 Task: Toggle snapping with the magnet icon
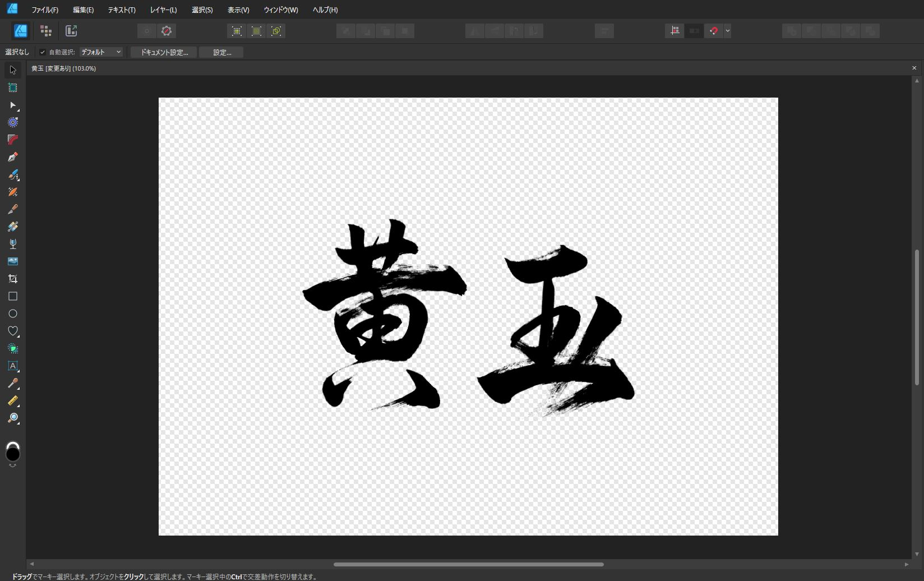coord(713,31)
